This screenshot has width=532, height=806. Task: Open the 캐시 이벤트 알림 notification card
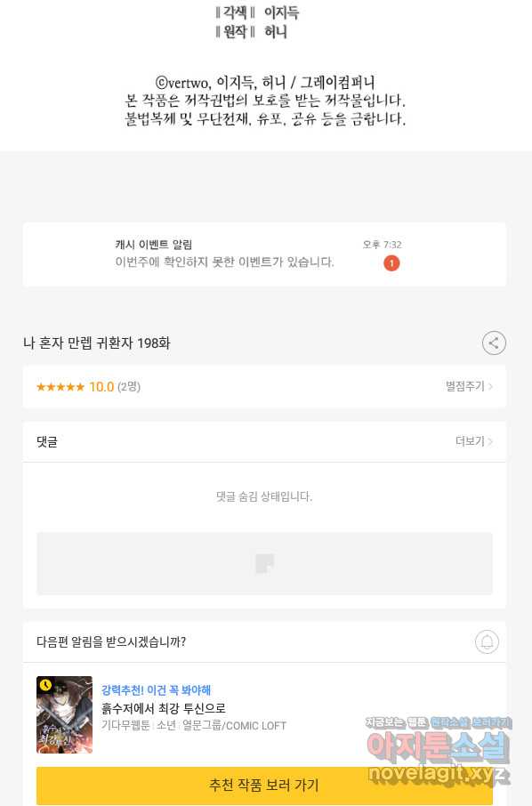pos(265,254)
